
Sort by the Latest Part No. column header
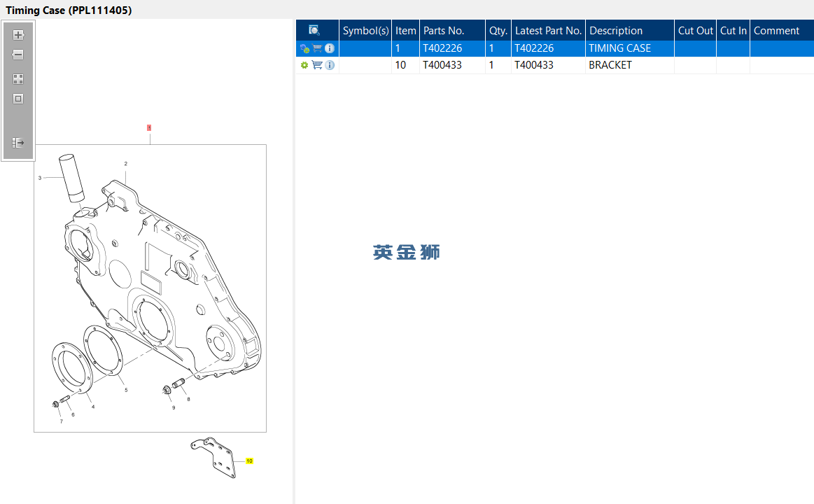coord(548,31)
